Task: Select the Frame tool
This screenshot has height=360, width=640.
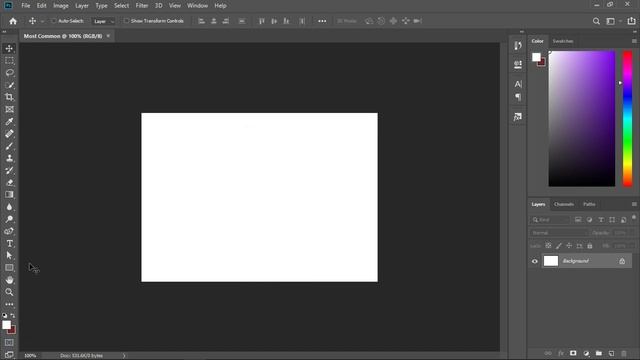Action: [9, 109]
